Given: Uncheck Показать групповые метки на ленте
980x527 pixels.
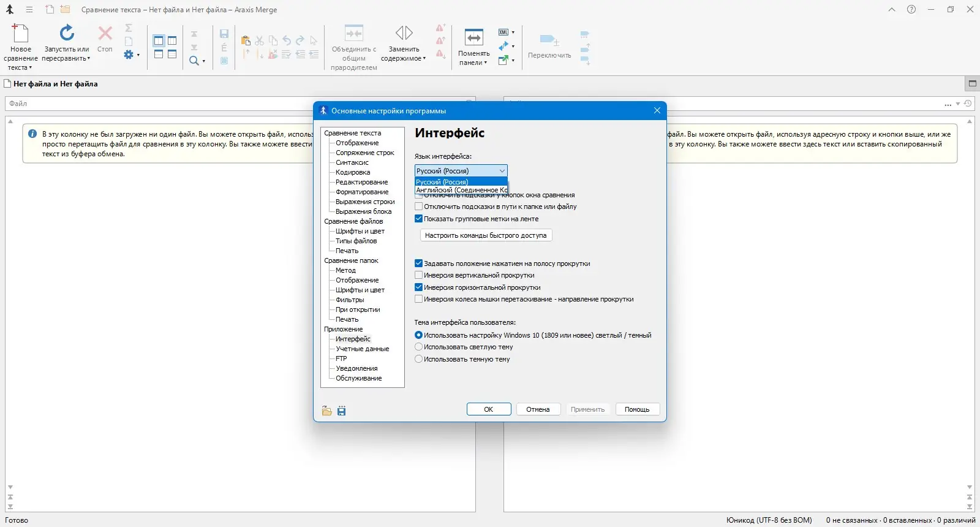Looking at the screenshot, I should tap(419, 219).
